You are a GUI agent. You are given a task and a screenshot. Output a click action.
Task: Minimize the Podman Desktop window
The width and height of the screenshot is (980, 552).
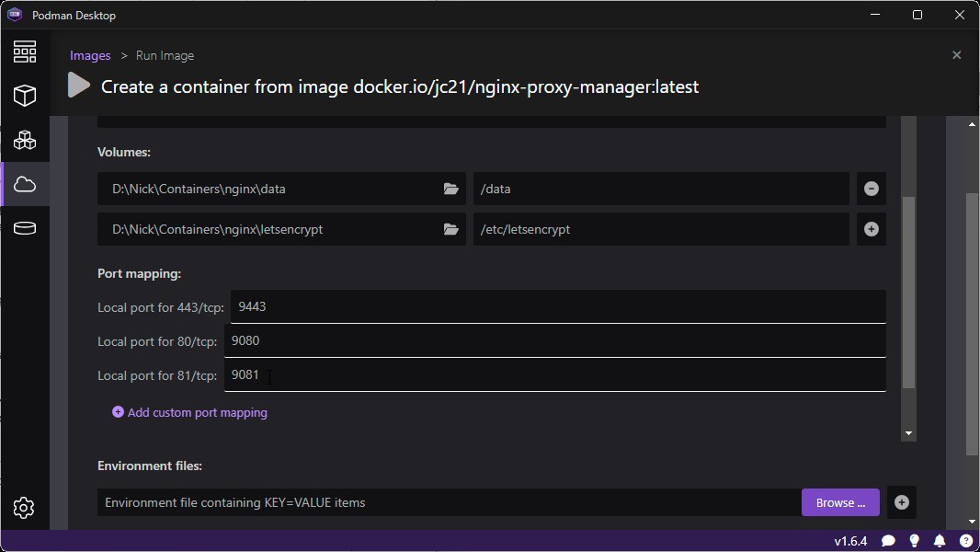pyautogui.click(x=875, y=15)
